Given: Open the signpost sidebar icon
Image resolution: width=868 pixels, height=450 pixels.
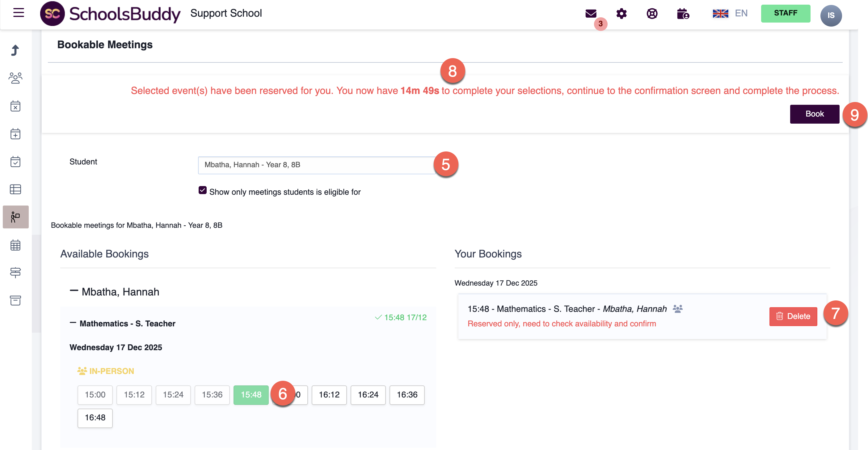Looking at the screenshot, I should pyautogui.click(x=15, y=272).
